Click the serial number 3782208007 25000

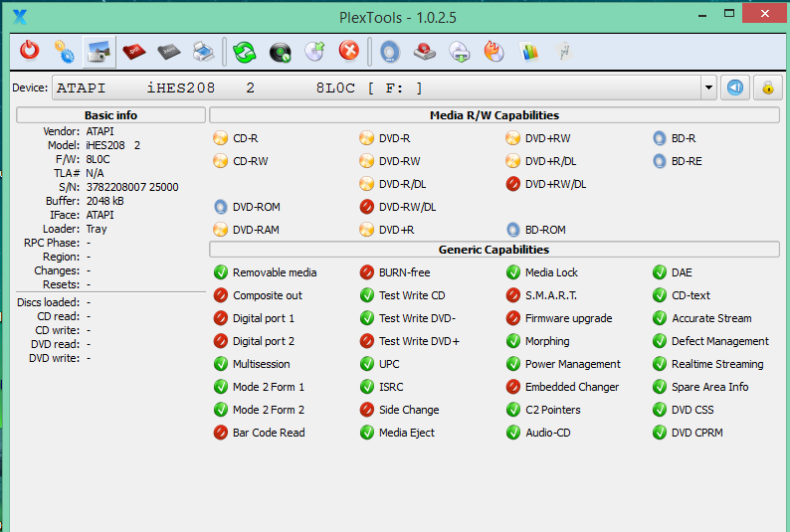click(132, 187)
